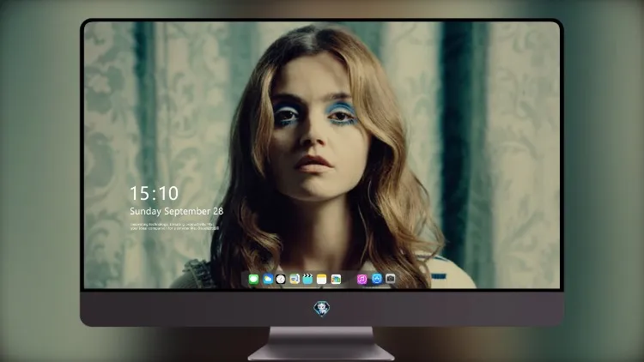Open the yellow Notes app in the dock

pyautogui.click(x=322, y=279)
